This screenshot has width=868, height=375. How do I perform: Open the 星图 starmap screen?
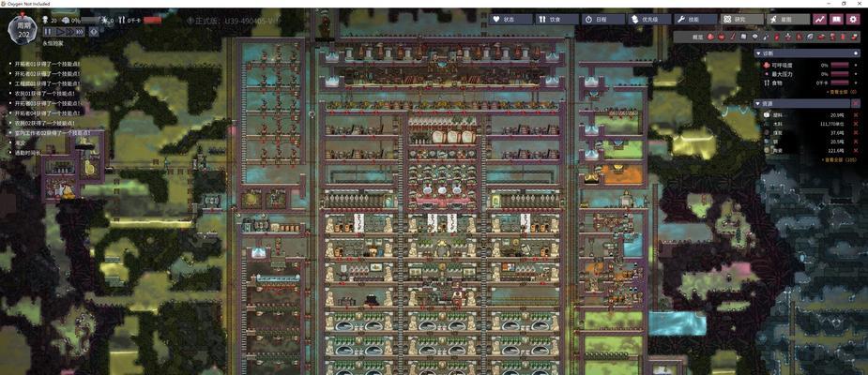click(x=787, y=19)
